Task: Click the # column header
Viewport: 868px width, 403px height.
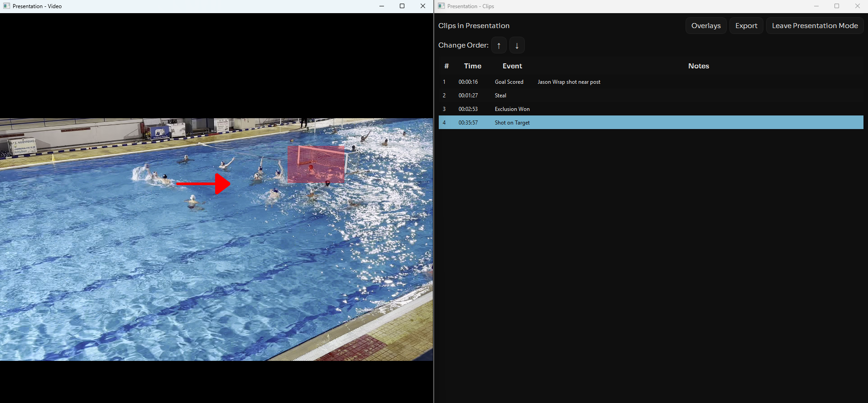Action: pos(446,66)
